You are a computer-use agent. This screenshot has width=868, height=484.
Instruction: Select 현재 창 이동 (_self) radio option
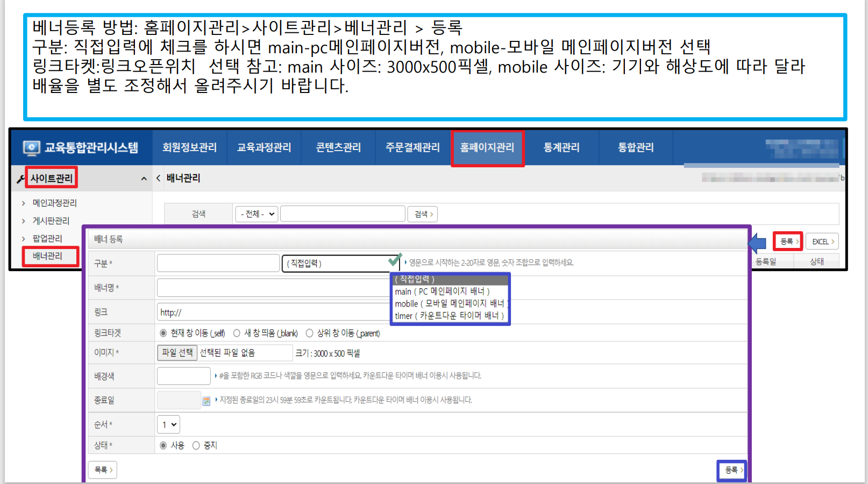pos(163,333)
